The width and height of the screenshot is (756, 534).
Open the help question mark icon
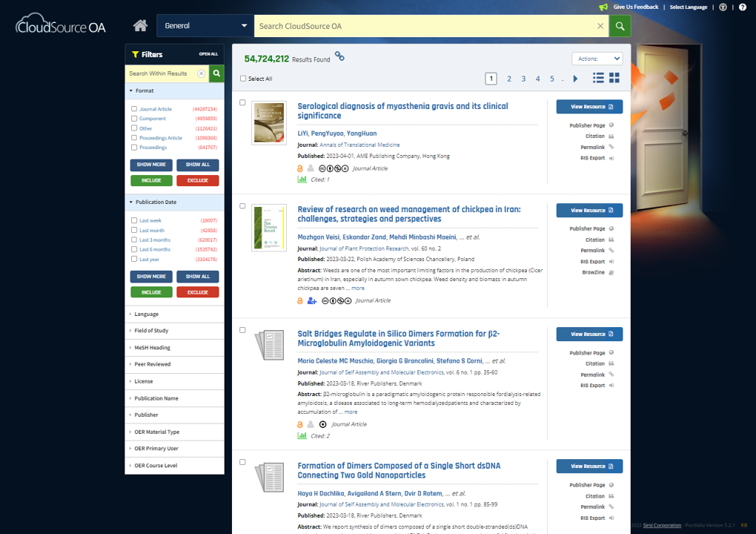point(743,7)
